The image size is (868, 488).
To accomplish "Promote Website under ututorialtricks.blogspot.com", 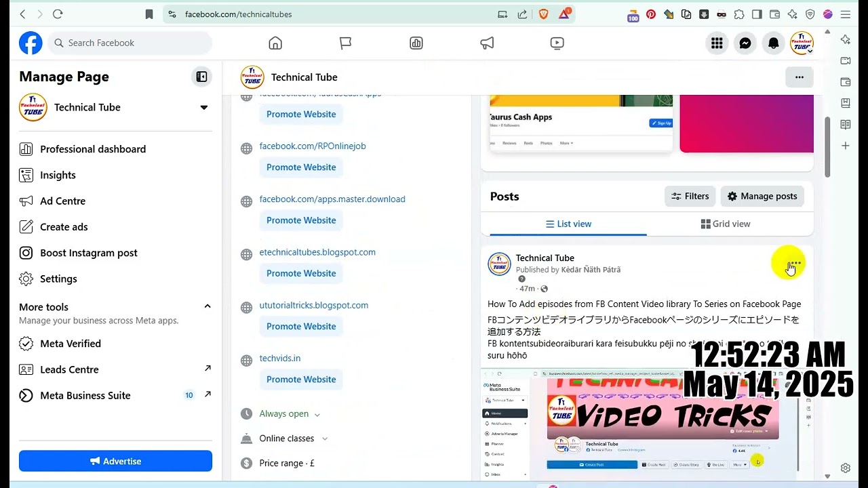I will tap(301, 326).
